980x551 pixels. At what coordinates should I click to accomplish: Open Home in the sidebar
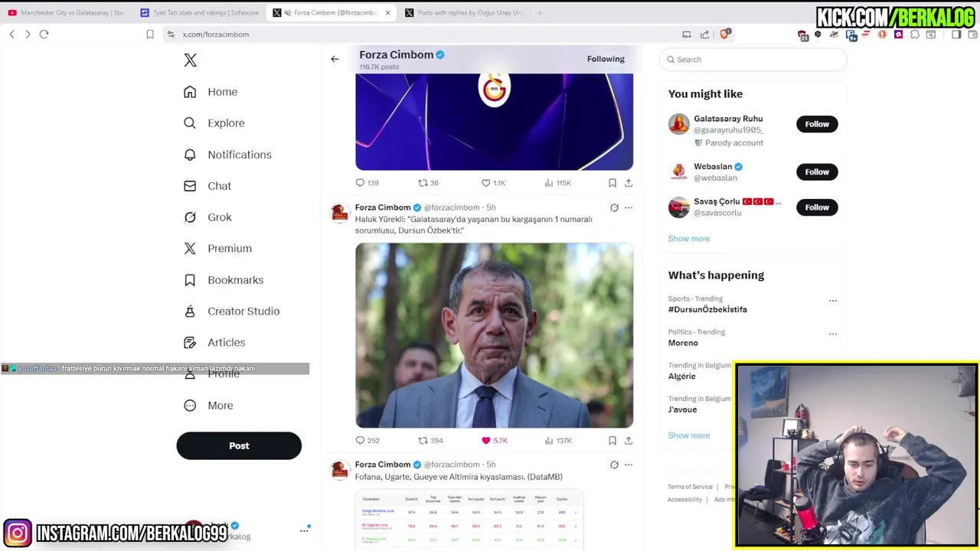coord(211,92)
